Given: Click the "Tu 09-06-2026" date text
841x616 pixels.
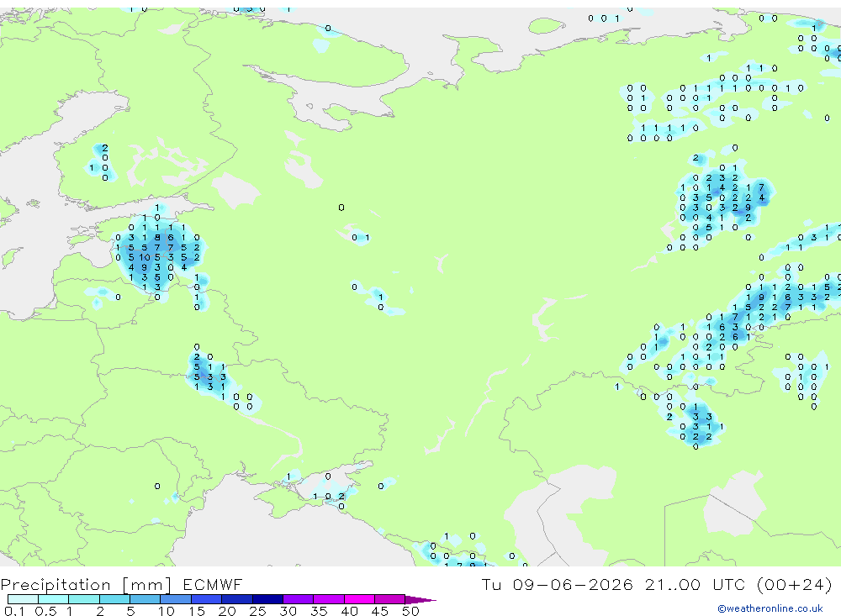Looking at the screenshot, I should pos(558,584).
